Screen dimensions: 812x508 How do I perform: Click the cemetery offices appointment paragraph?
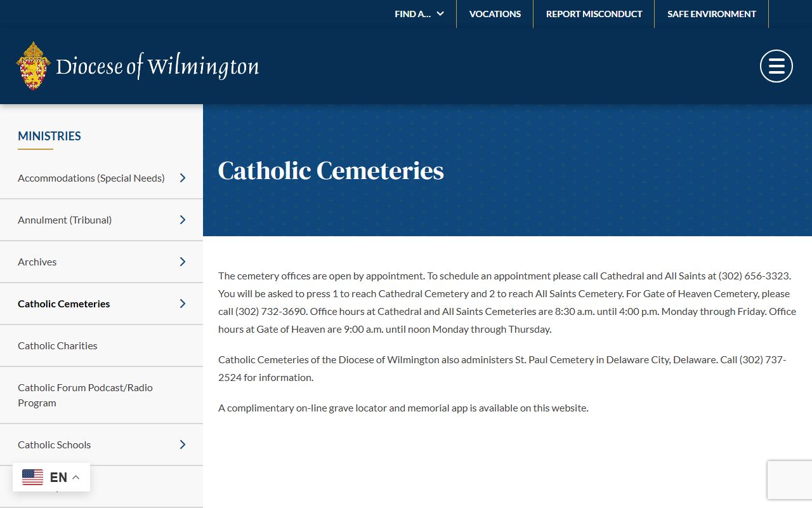point(507,302)
